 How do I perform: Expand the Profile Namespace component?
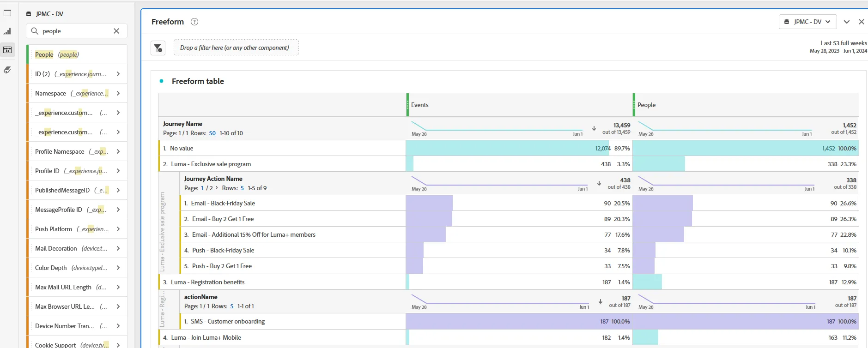click(x=118, y=151)
